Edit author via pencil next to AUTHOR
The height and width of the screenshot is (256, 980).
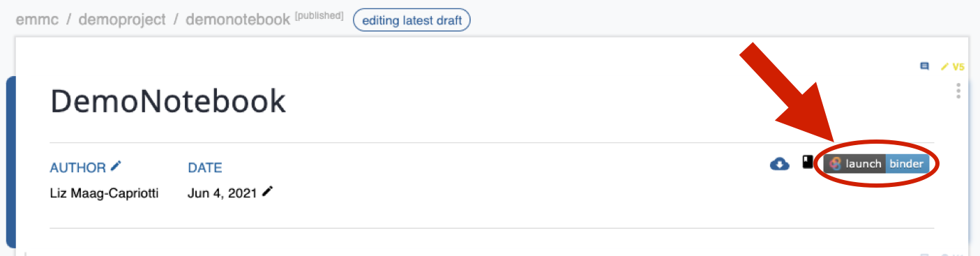(116, 166)
